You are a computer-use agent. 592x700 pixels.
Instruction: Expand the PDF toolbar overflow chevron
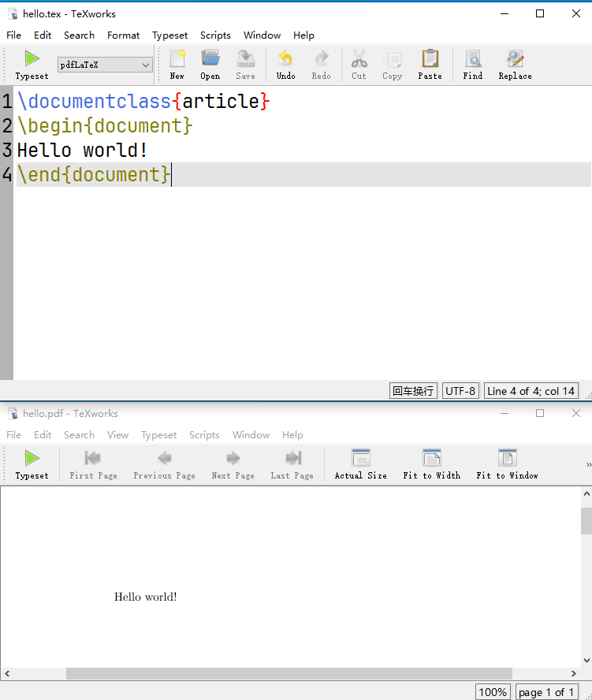(588, 465)
